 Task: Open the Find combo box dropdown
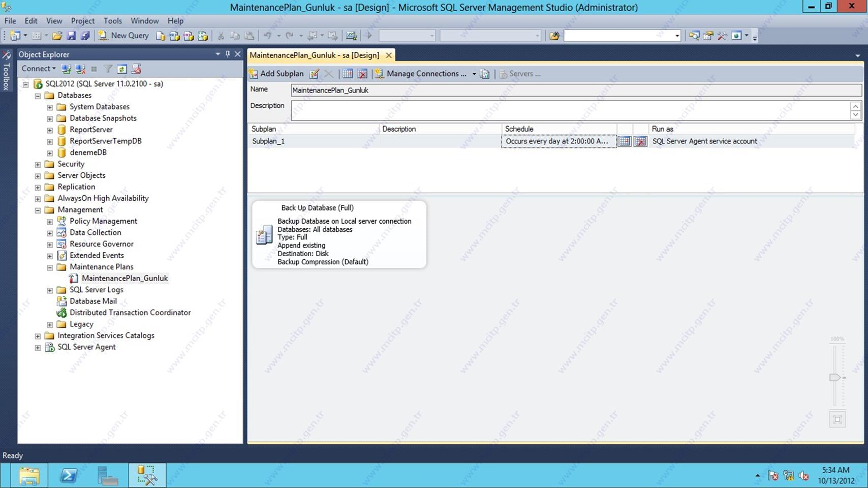[x=677, y=36]
